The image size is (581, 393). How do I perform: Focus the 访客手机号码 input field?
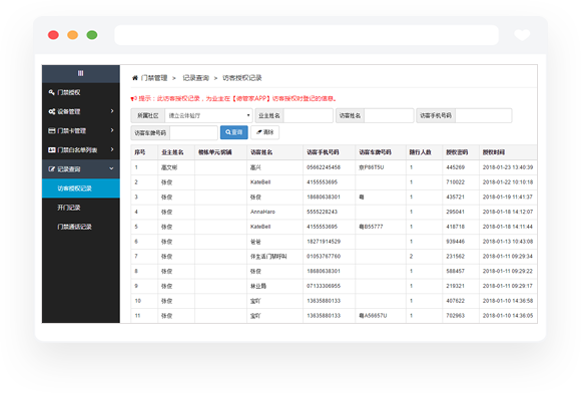[484, 116]
